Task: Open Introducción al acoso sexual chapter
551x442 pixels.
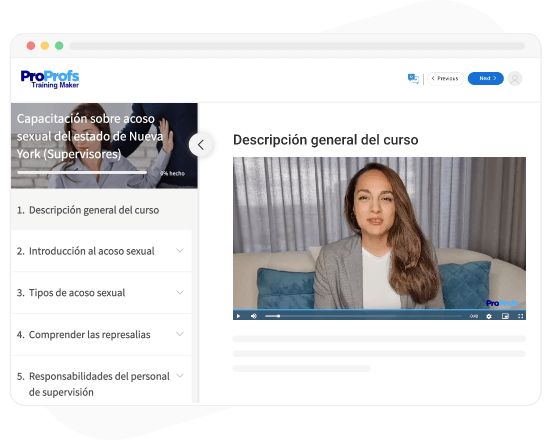Action: pos(102,251)
